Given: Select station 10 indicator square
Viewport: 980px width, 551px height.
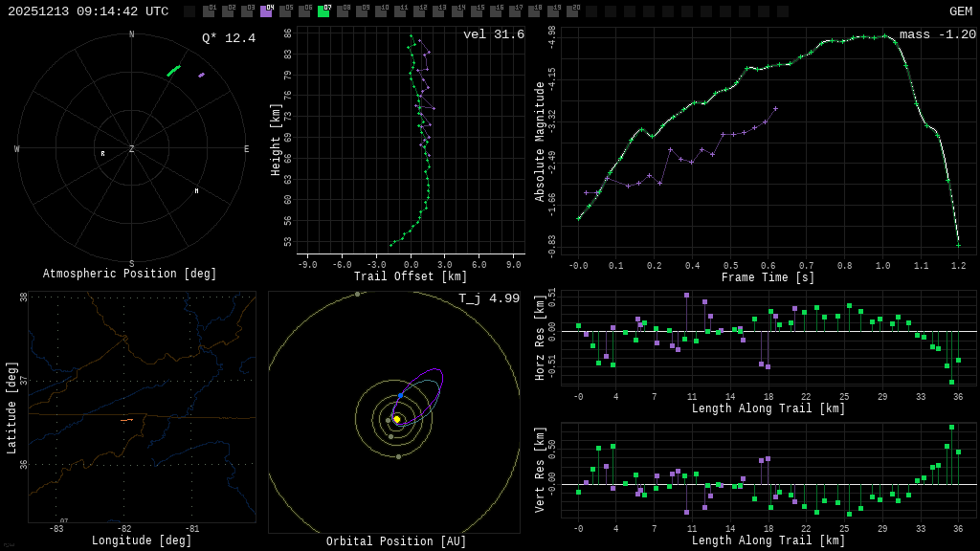Looking at the screenshot, I should point(381,11).
